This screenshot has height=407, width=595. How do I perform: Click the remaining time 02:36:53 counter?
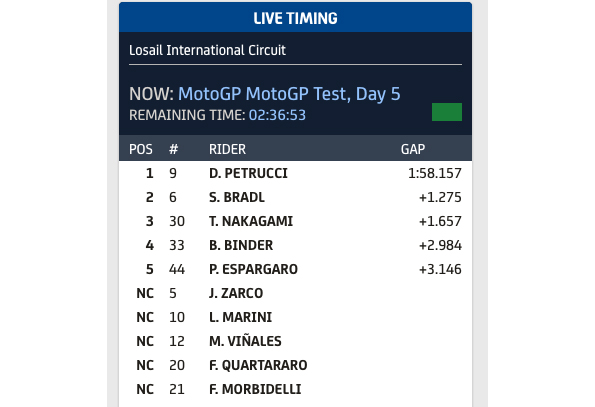coord(277,115)
